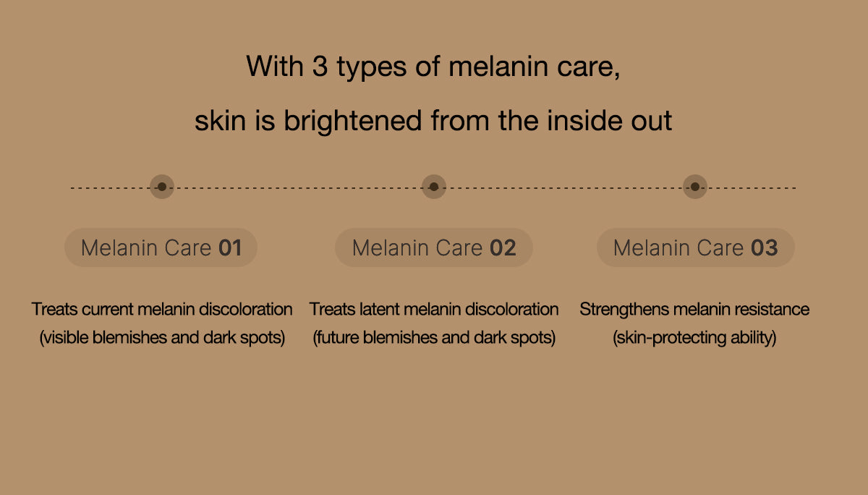
Task: Click the first timeline dot above Melanin Care 01
Action: [162, 187]
